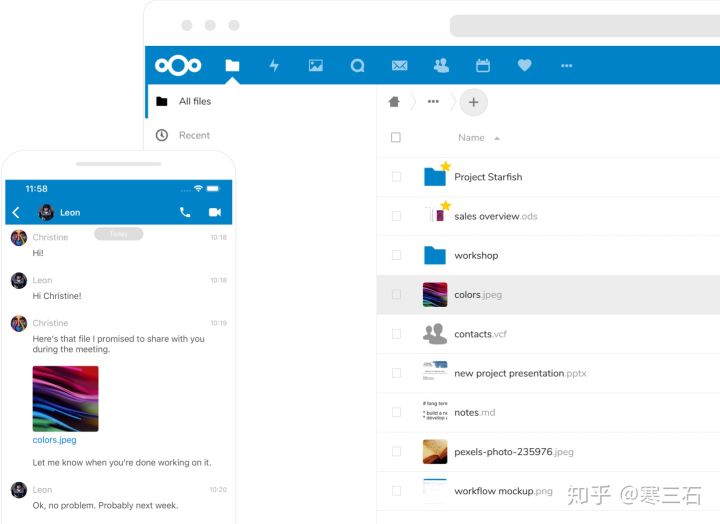Start a video call with Leon
This screenshot has height=524, width=720.
tap(214, 212)
